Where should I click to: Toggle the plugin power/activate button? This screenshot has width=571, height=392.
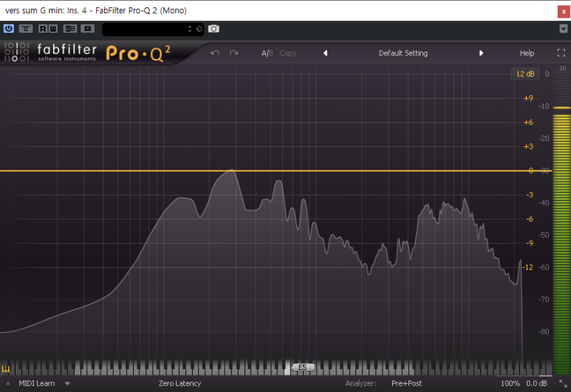pyautogui.click(x=9, y=28)
